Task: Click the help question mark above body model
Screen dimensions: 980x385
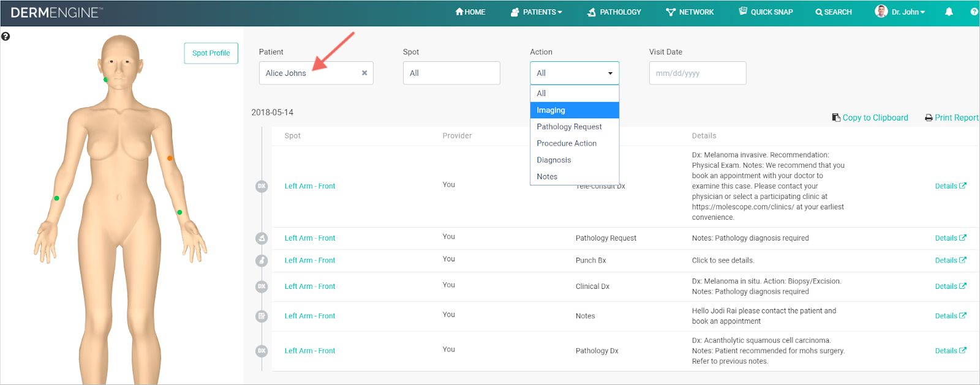Action: tap(6, 37)
